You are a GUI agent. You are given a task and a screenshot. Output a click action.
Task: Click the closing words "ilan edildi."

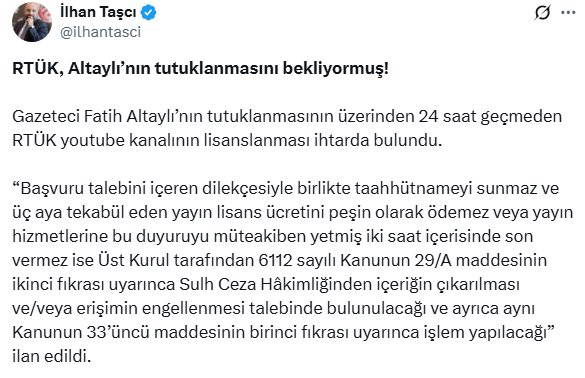[x=52, y=356]
